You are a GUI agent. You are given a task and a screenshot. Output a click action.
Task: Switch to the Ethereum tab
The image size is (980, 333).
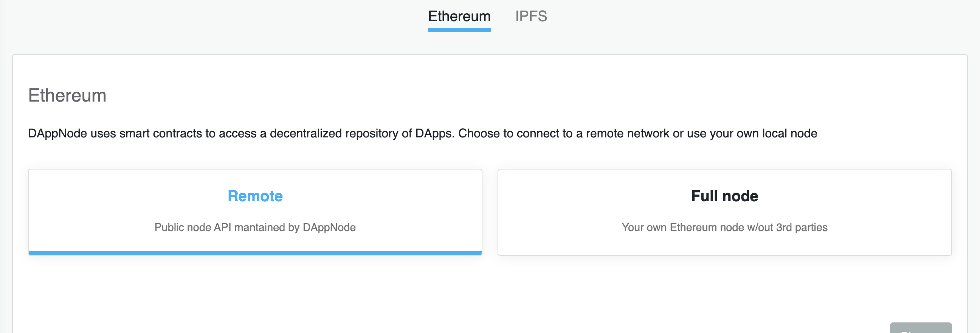(x=459, y=17)
